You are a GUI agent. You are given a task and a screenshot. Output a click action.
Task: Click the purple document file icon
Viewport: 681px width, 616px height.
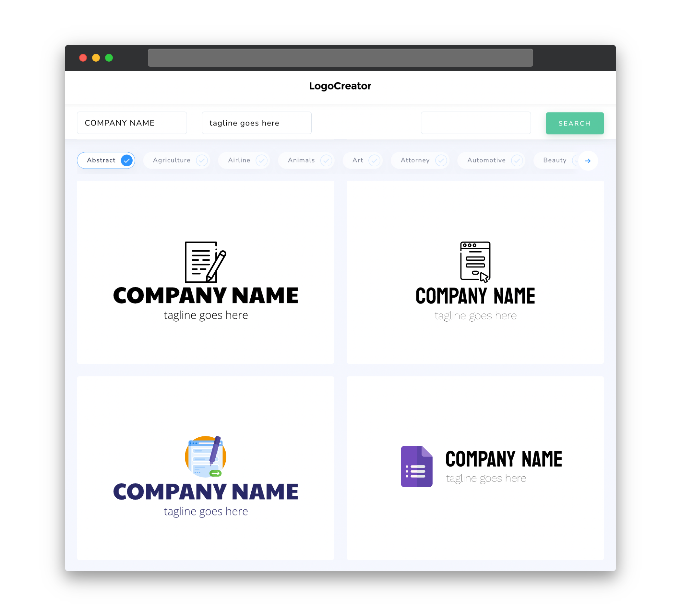415,467
